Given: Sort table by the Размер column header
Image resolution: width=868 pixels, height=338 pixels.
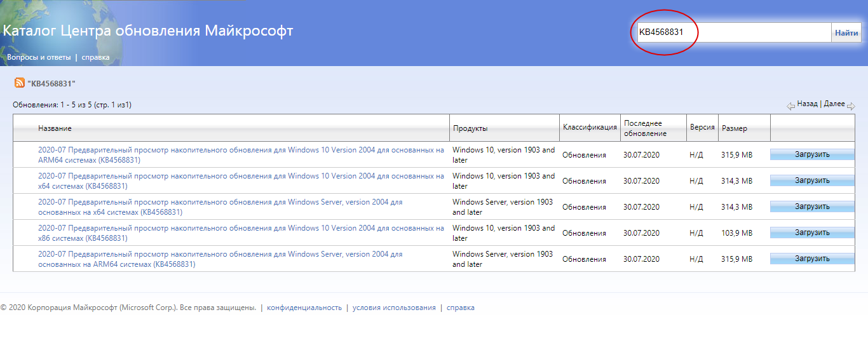Looking at the screenshot, I should pyautogui.click(x=735, y=128).
